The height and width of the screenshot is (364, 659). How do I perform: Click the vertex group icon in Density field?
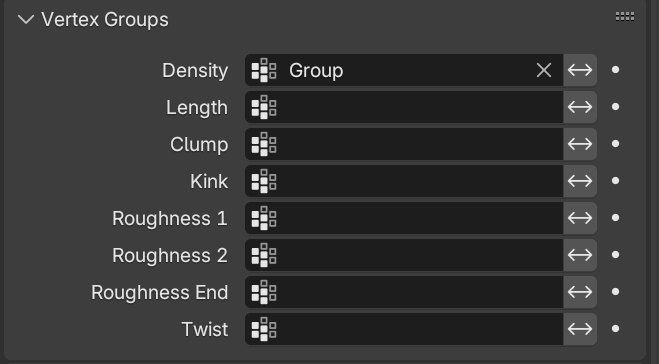(x=264, y=70)
